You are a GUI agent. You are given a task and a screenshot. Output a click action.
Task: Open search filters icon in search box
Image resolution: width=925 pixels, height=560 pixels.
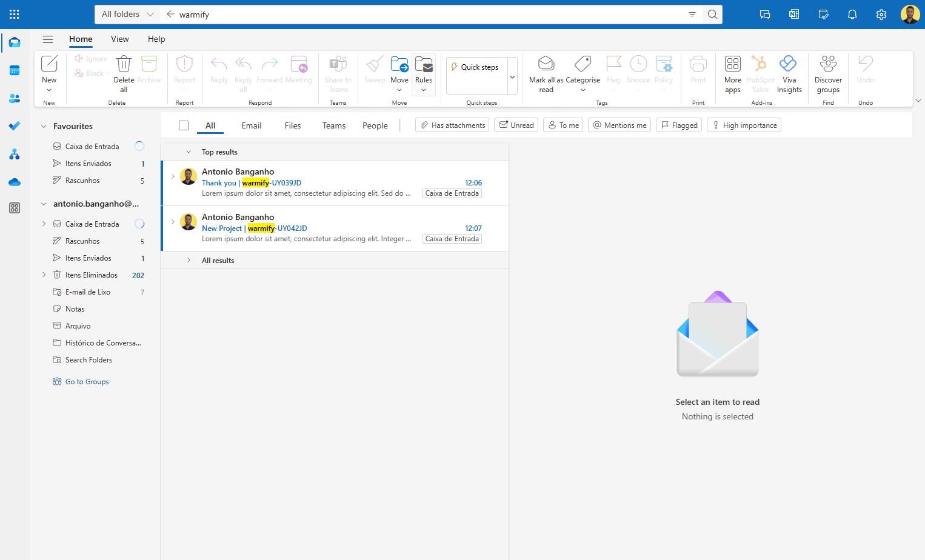pos(692,15)
